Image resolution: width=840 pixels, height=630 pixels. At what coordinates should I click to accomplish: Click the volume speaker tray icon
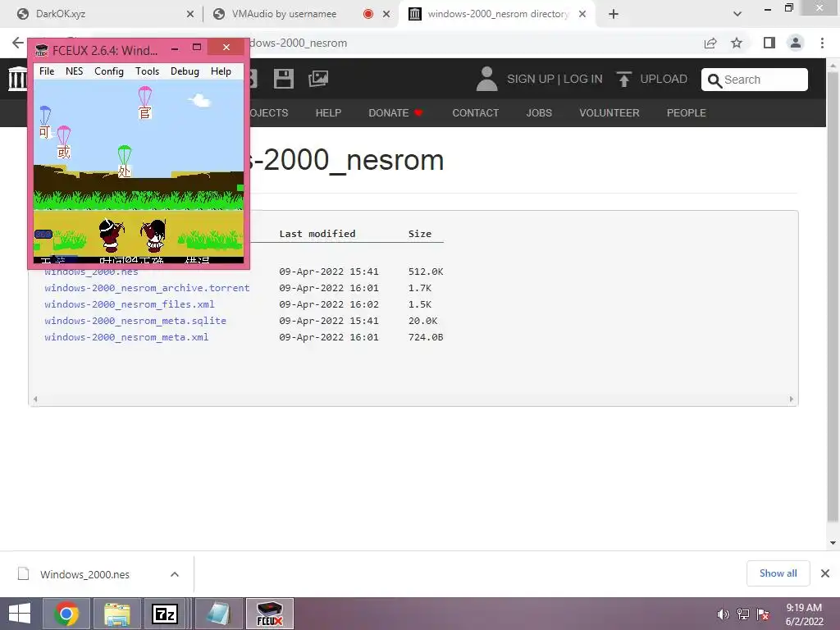(x=724, y=614)
